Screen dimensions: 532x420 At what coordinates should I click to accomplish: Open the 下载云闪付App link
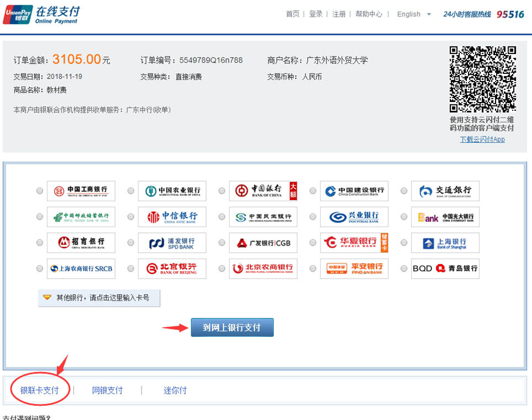pyautogui.click(x=482, y=140)
